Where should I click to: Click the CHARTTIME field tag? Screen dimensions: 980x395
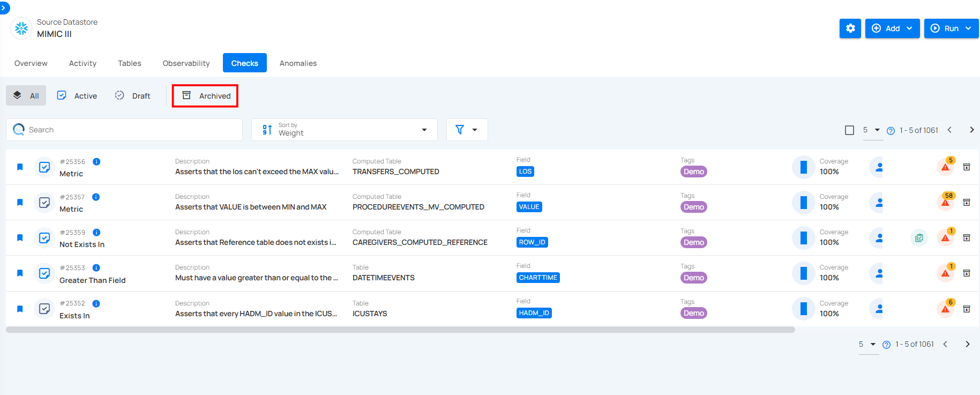[538, 278]
